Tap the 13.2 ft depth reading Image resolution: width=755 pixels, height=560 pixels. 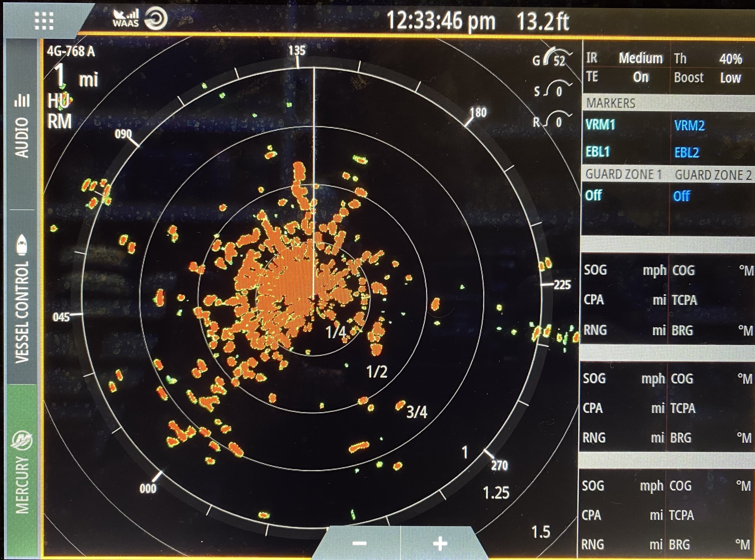[x=543, y=21]
